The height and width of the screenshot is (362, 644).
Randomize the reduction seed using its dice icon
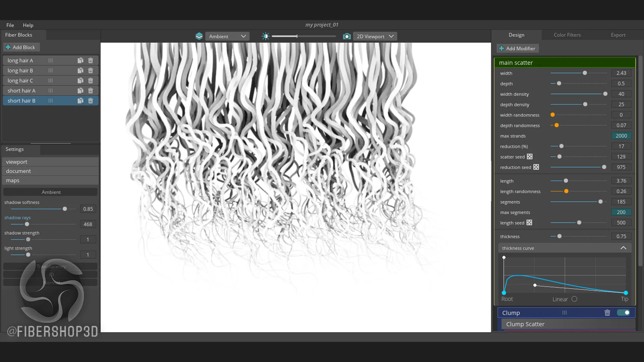click(x=536, y=167)
